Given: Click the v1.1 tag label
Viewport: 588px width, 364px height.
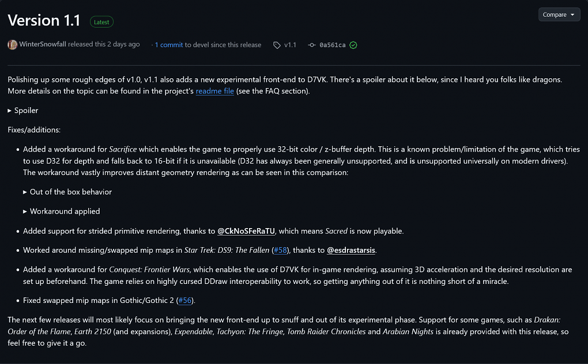Looking at the screenshot, I should point(290,45).
